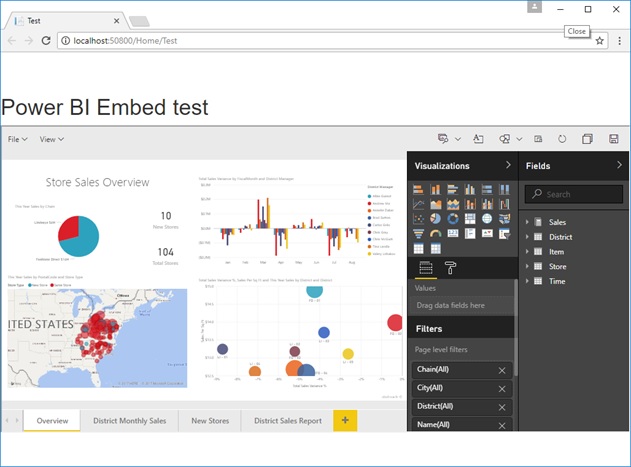This screenshot has height=467, width=631.
Task: Collapse the Fields pane
Action: pyautogui.click(x=619, y=165)
